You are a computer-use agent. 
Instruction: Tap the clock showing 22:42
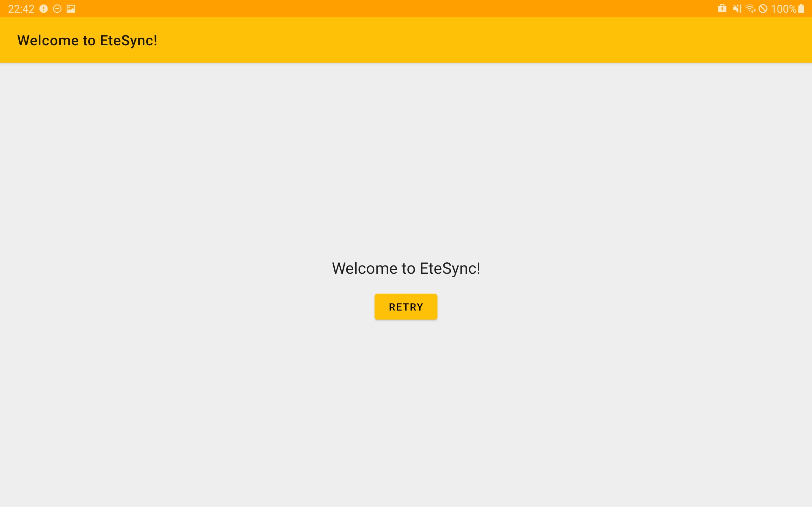pos(21,8)
